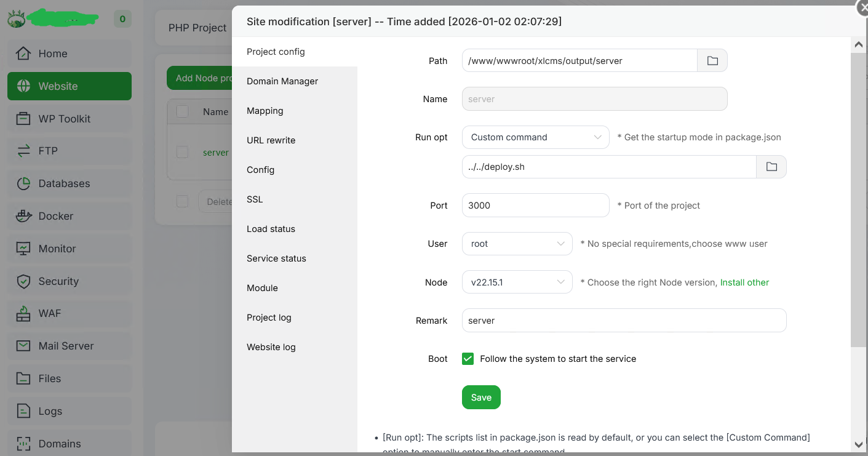Open the Security shield icon
The height and width of the screenshot is (456, 868).
[x=23, y=281]
